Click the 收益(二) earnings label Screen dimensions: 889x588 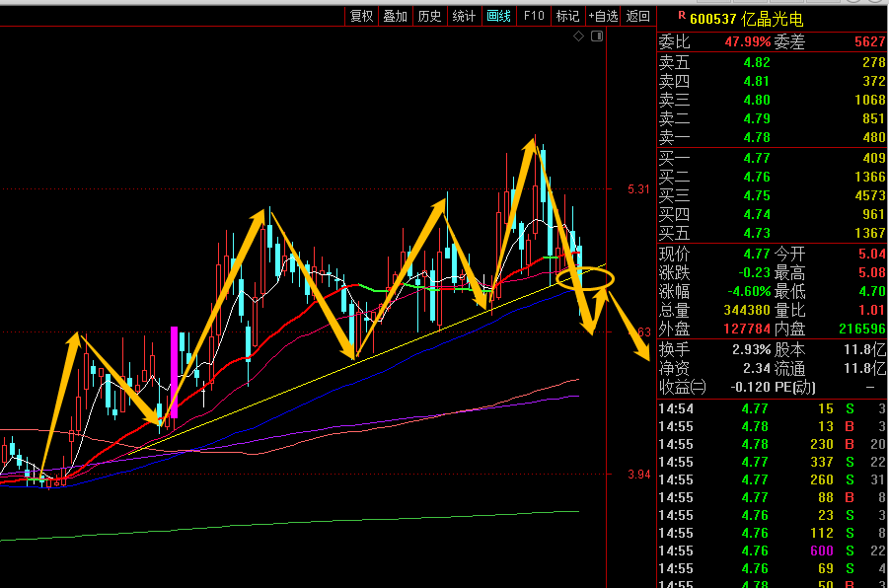tap(683, 387)
